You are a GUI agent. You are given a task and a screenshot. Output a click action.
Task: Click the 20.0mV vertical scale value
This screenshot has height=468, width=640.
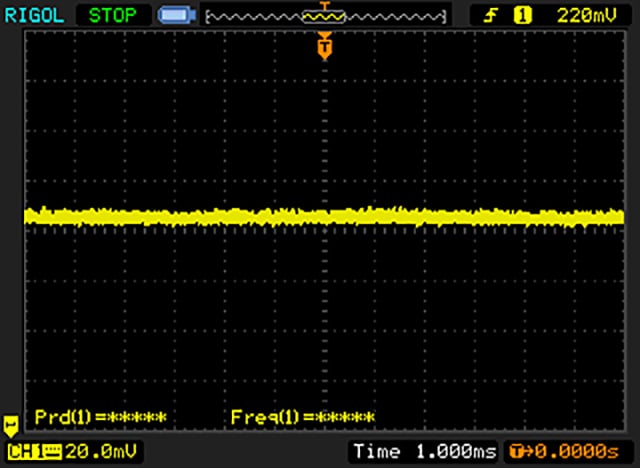tap(100, 452)
